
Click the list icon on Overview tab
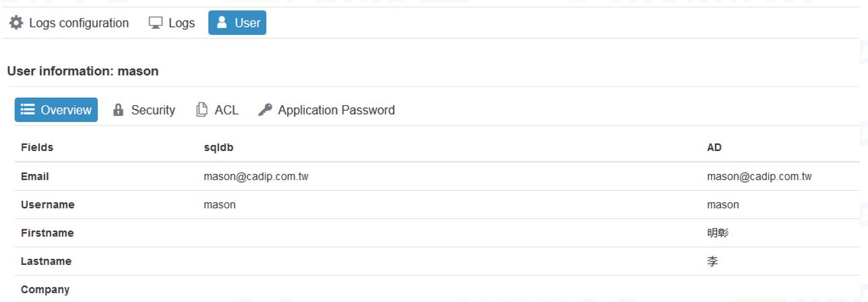tap(28, 110)
